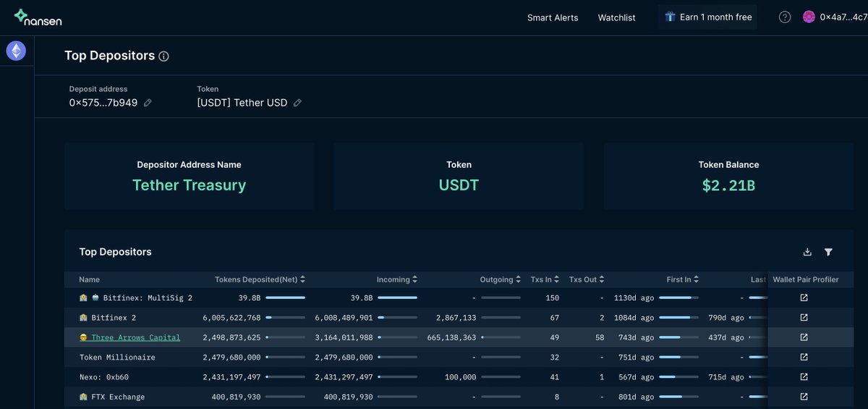Click the 2,867,133 outgoing value
868x409 pixels.
coord(456,318)
